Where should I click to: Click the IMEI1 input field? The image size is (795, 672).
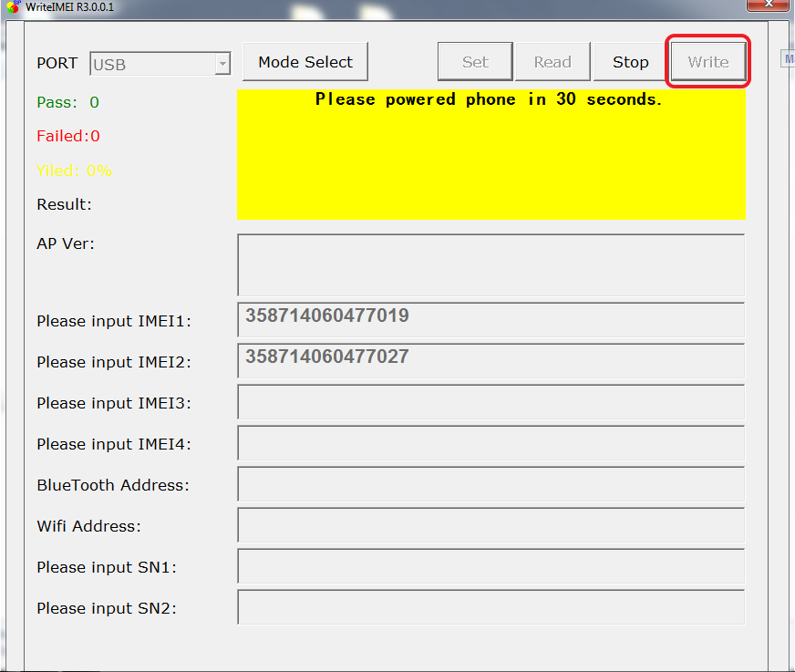click(490, 319)
